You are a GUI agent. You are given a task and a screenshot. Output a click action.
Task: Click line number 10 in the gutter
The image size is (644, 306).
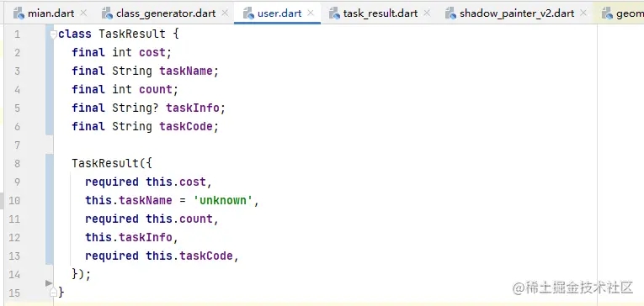13,201
